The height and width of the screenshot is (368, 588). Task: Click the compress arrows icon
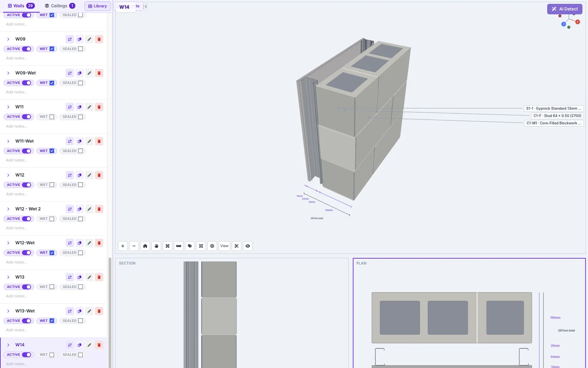pos(201,246)
